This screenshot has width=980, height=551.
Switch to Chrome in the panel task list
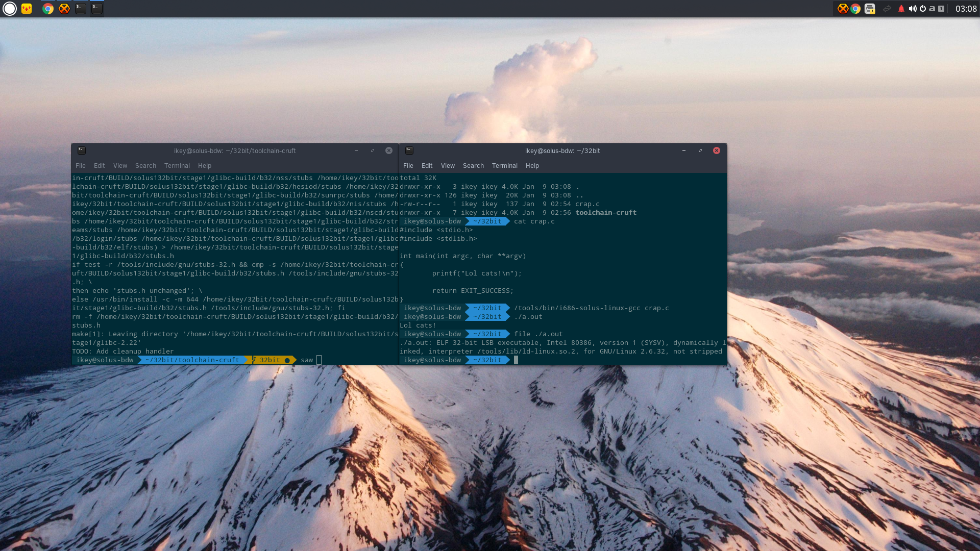48,9
